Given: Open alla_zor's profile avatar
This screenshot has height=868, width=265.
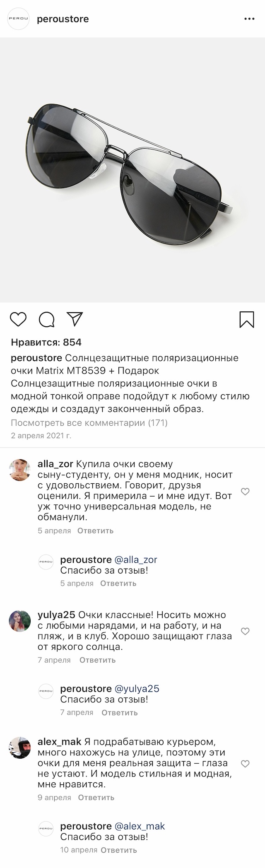Looking at the screenshot, I should pyautogui.click(x=20, y=470).
